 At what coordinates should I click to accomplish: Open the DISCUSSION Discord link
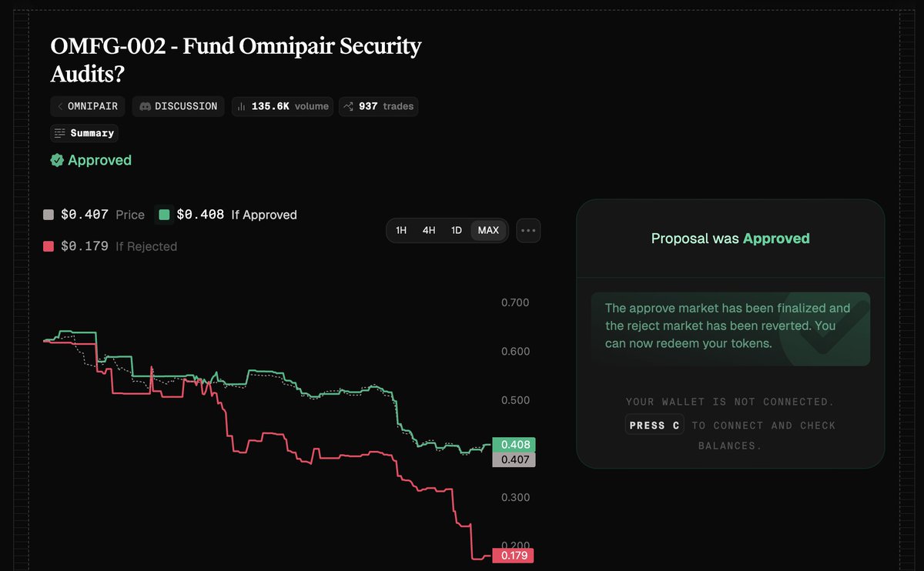(x=178, y=106)
